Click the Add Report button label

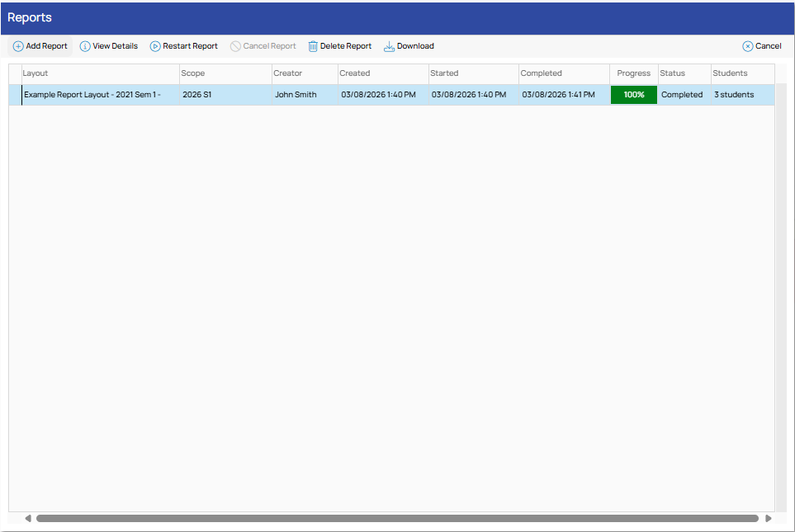pos(47,46)
